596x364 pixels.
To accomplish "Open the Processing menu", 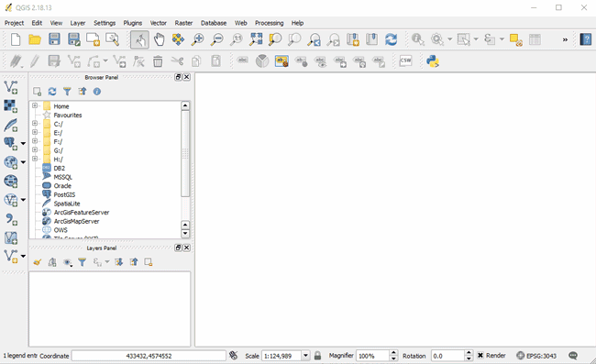I will [269, 23].
